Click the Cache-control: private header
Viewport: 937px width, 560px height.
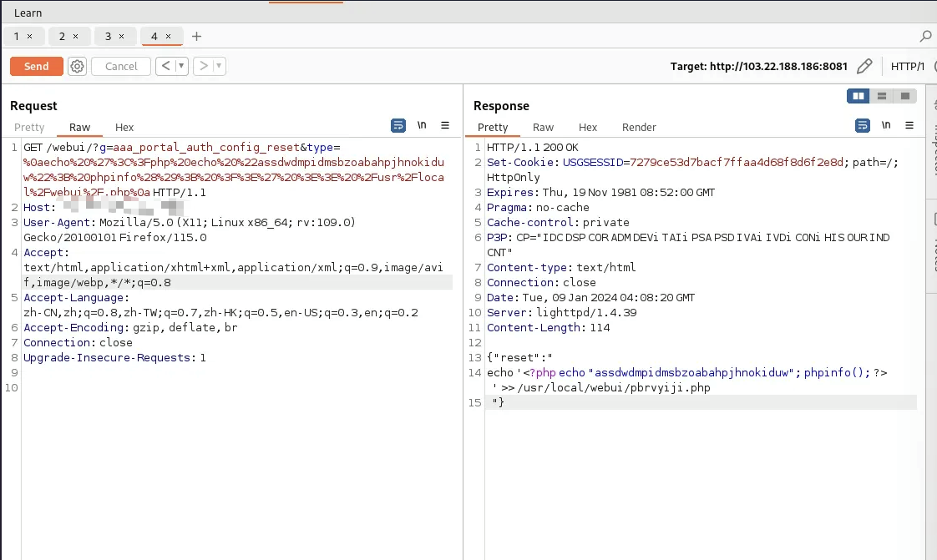(x=558, y=222)
